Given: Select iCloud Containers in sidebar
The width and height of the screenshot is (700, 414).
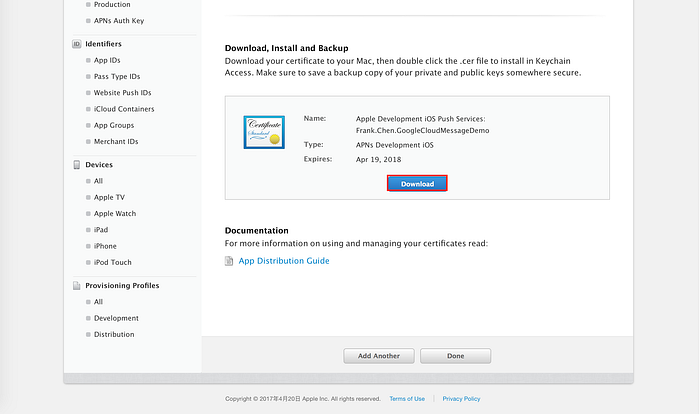Looking at the screenshot, I should 124,109.
